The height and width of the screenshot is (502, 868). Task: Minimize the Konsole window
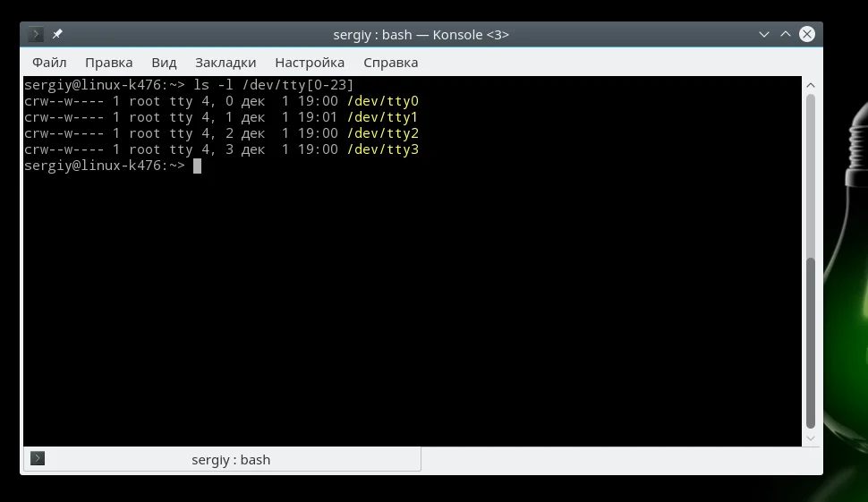[764, 34]
